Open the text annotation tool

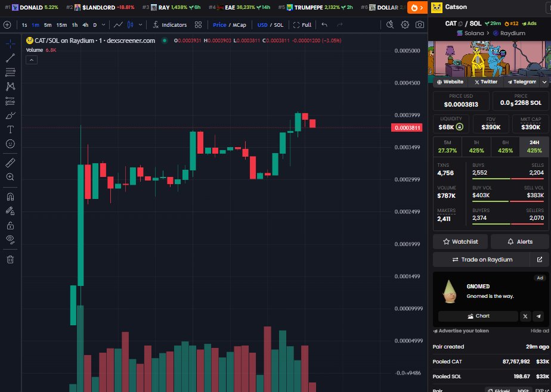(9, 129)
